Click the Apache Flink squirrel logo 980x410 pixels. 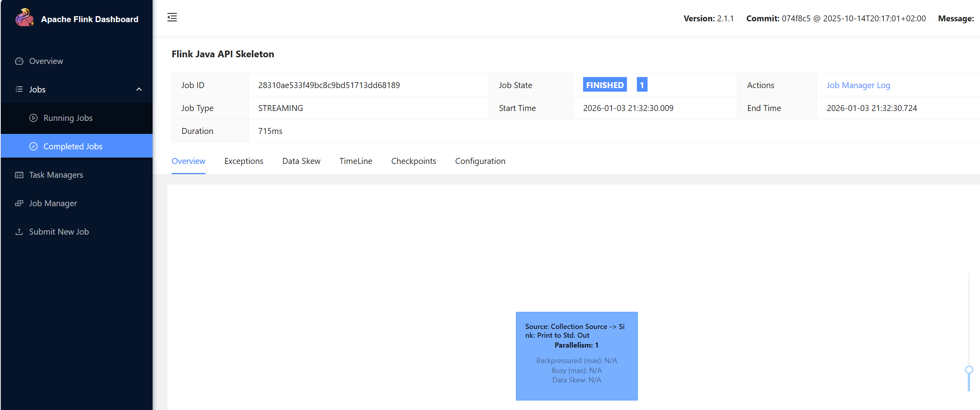coord(25,18)
